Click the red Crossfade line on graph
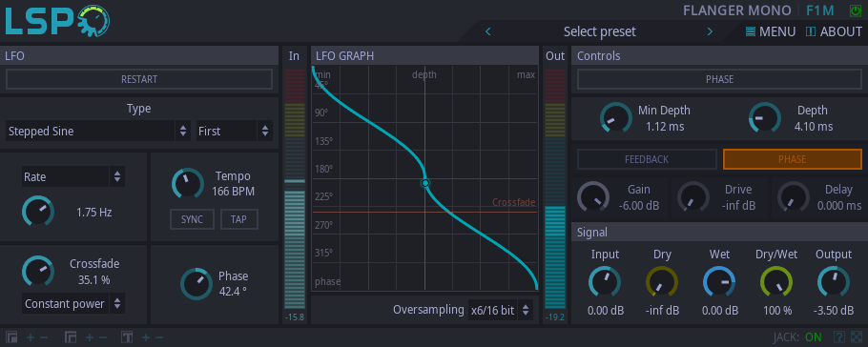Image resolution: width=868 pixels, height=347 pixels. (424, 212)
